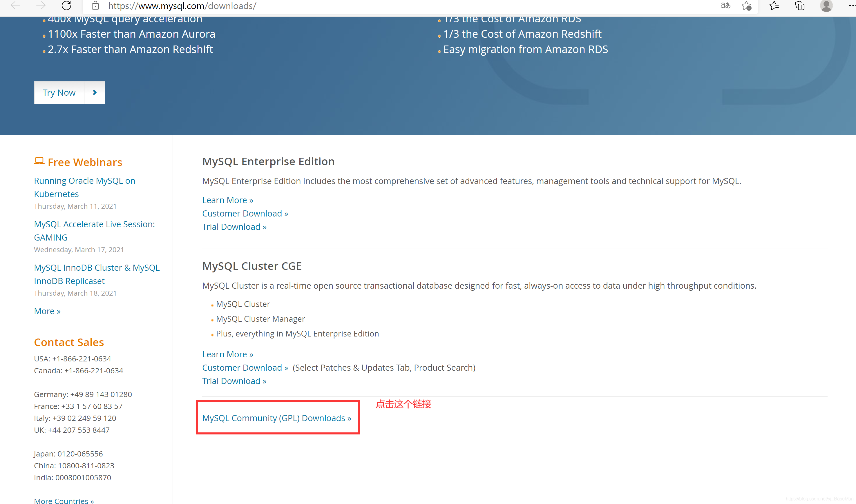This screenshot has width=856, height=504.
Task: Open the page translate icon
Action: click(x=725, y=6)
